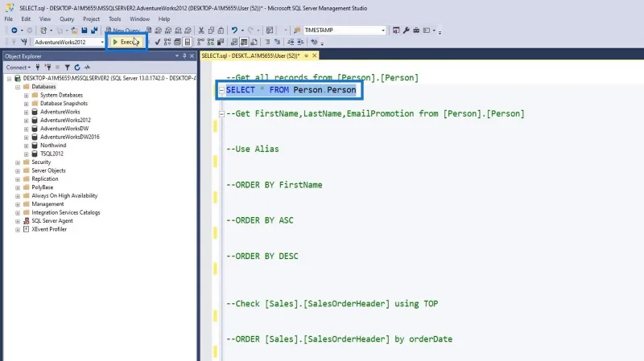Click the Execute button
The height and width of the screenshot is (361, 644).
pos(126,42)
